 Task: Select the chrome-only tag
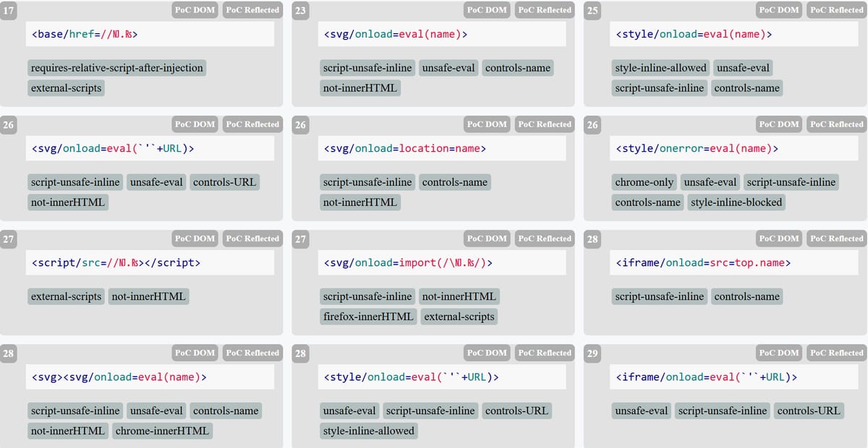644,182
